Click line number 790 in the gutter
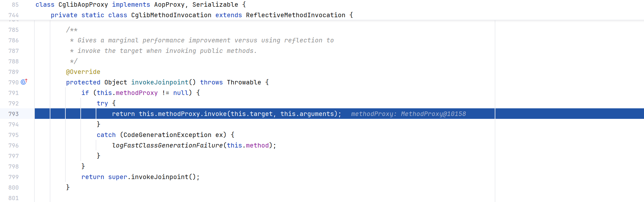The image size is (644, 202). click(13, 83)
